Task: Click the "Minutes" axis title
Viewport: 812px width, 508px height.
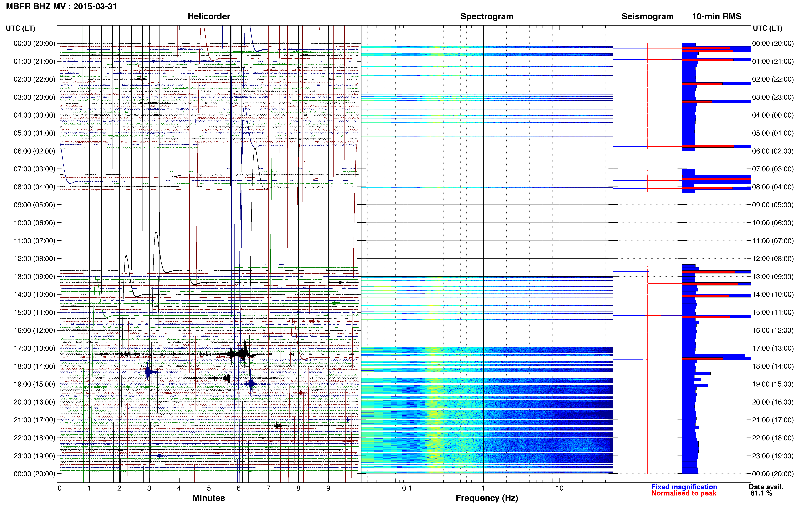Action: coord(209,498)
